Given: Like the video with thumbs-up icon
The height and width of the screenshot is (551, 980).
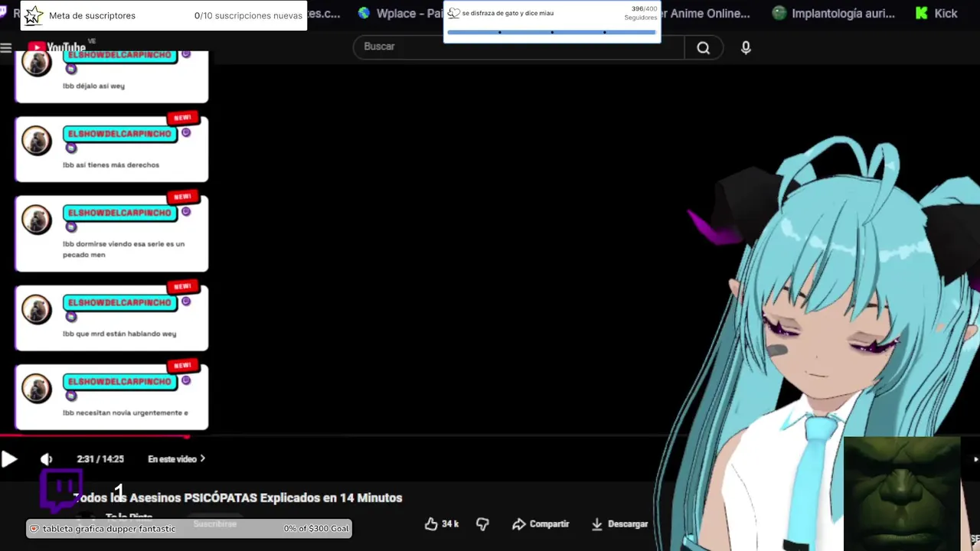Looking at the screenshot, I should [x=431, y=523].
